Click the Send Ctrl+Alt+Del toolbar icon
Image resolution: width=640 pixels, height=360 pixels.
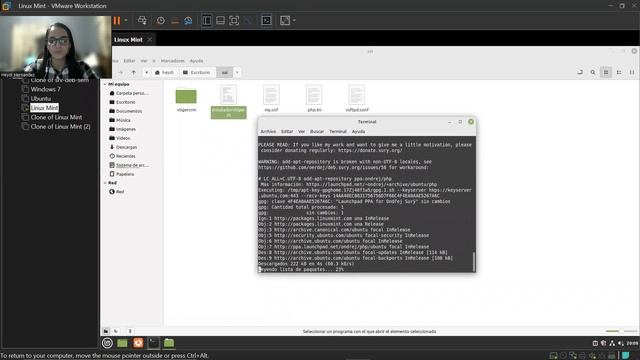click(142, 20)
